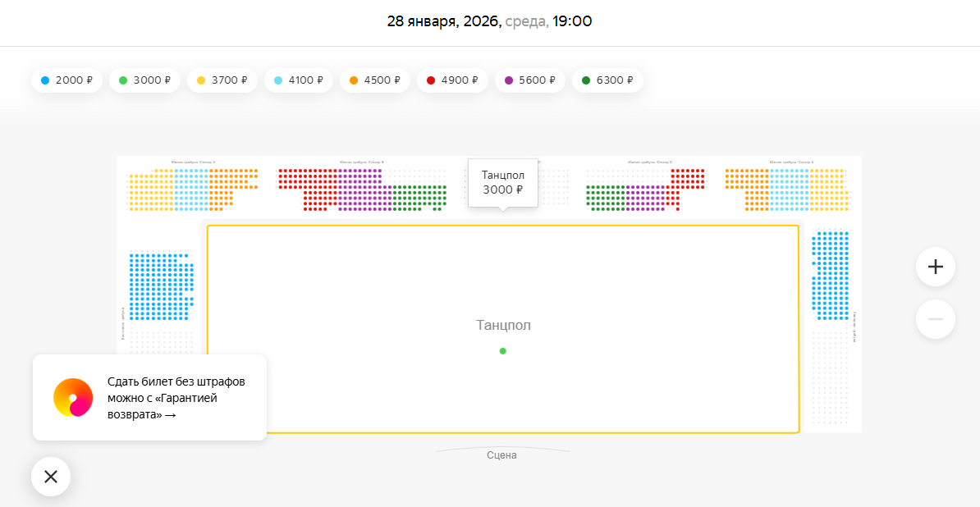The image size is (980, 507).
Task: Toggle the 4900 ₽ price filter
Action: click(452, 80)
